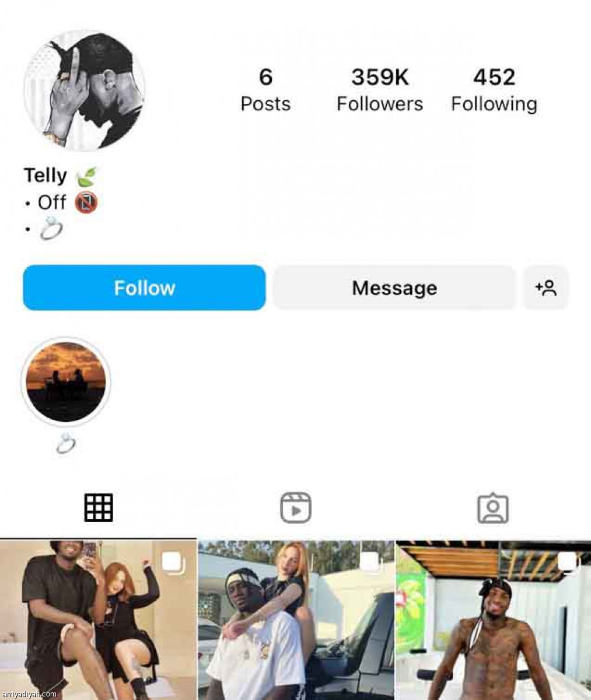Tap the no-phones emoji beside Off
Screen dimensions: 591x700
(x=86, y=202)
